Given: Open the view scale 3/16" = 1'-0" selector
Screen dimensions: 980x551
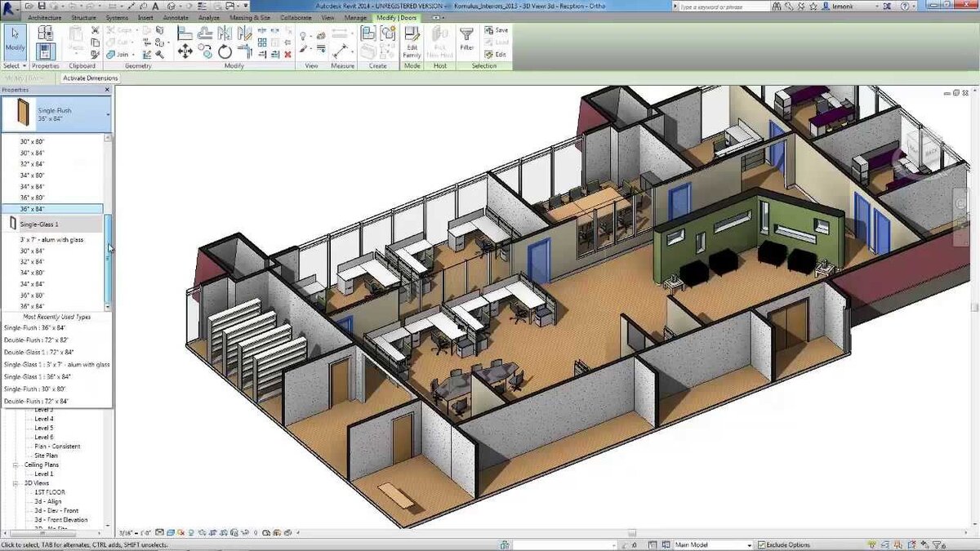Looking at the screenshot, I should [x=135, y=531].
